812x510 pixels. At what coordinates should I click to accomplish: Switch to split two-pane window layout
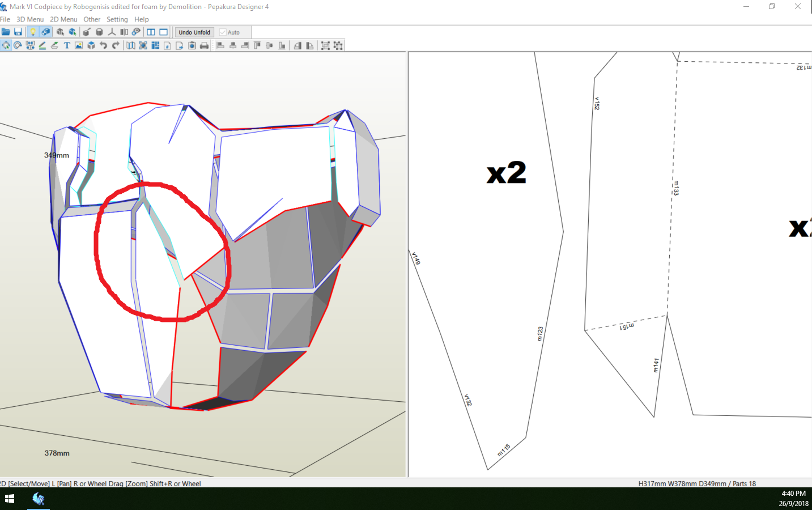click(151, 32)
